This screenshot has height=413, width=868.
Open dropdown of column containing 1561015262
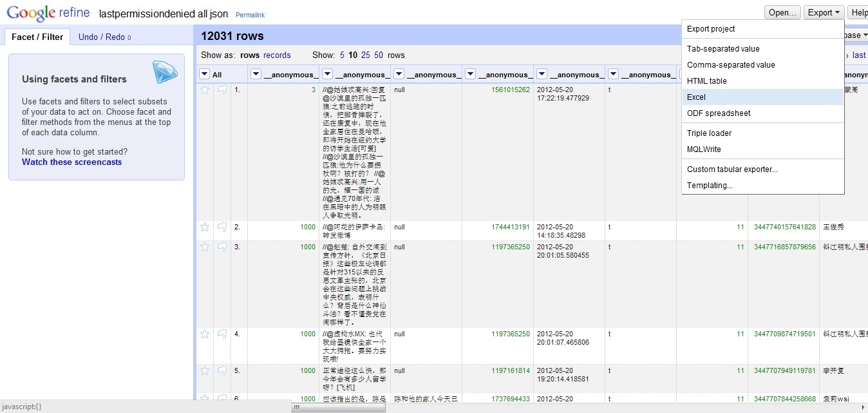470,74
